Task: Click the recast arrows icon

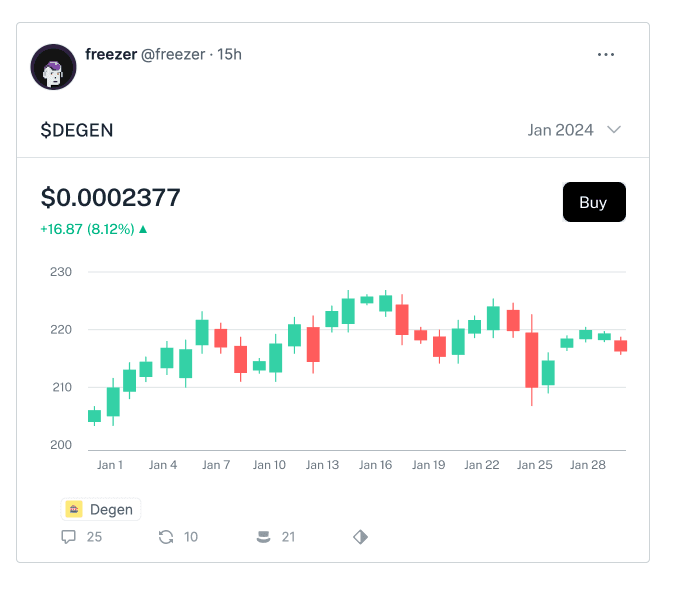Action: 166,537
